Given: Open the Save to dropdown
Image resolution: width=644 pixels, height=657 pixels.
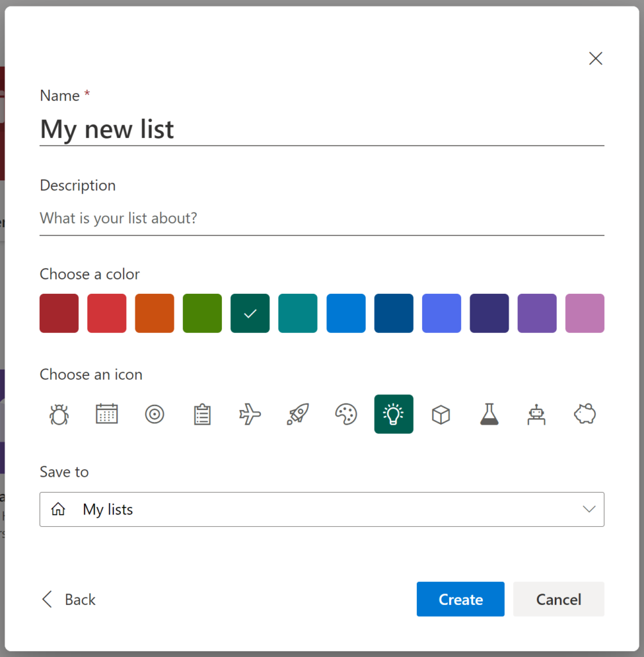Looking at the screenshot, I should tap(589, 509).
